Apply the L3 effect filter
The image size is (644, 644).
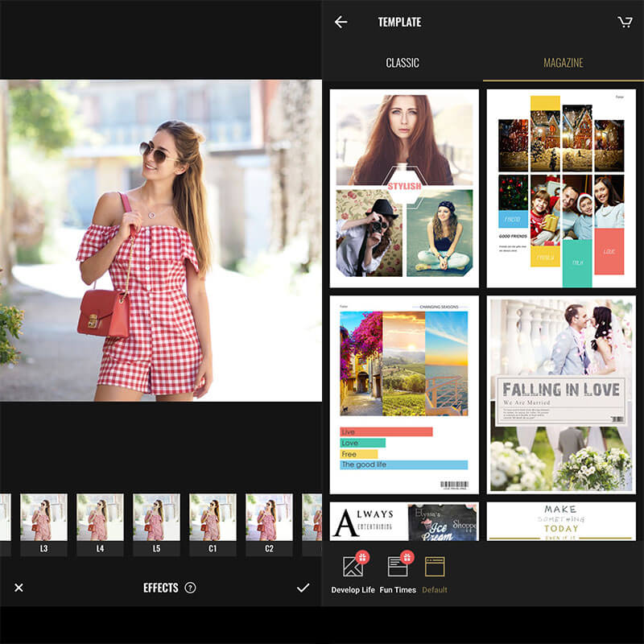pyautogui.click(x=43, y=523)
